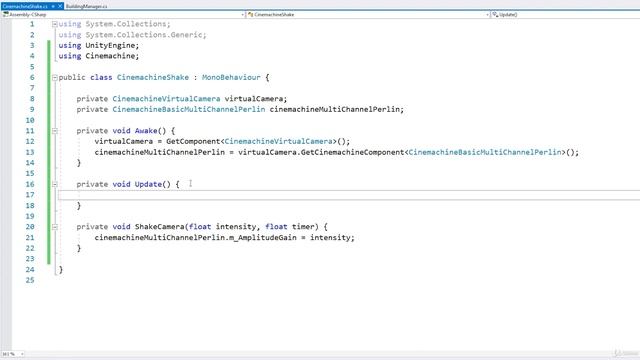Viewport: 640px width, 360px height.
Task: Click the intensity parameter in ShakeCamera signature
Action: pos(236,227)
